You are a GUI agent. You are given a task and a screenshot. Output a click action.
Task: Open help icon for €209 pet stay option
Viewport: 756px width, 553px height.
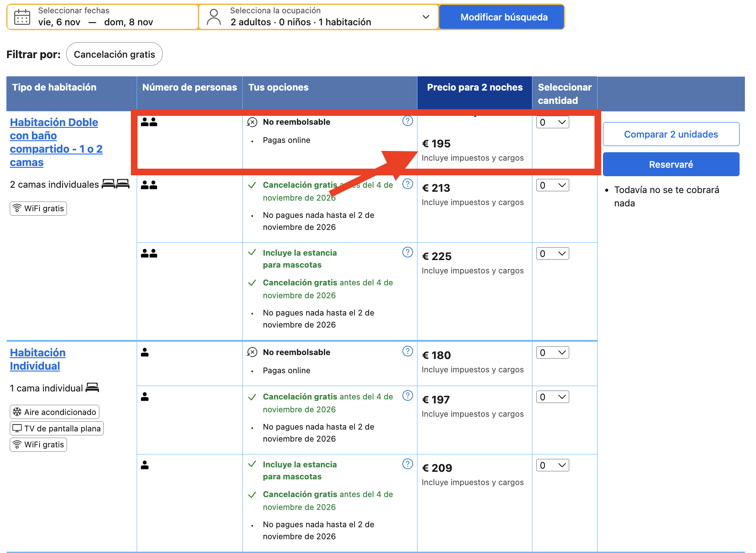click(x=407, y=464)
